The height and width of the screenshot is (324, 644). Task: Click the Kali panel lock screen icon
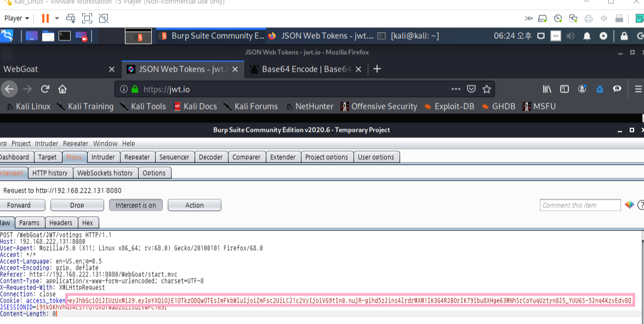624,36
